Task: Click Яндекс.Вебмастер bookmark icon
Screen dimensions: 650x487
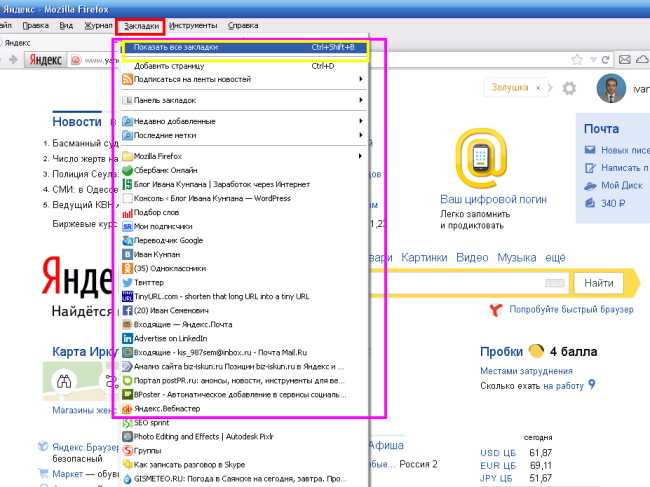Action: tap(127, 409)
